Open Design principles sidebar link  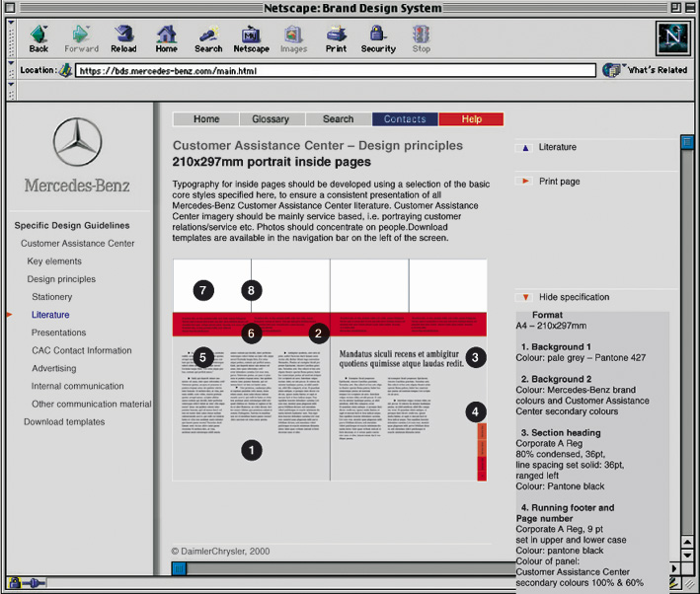61,279
